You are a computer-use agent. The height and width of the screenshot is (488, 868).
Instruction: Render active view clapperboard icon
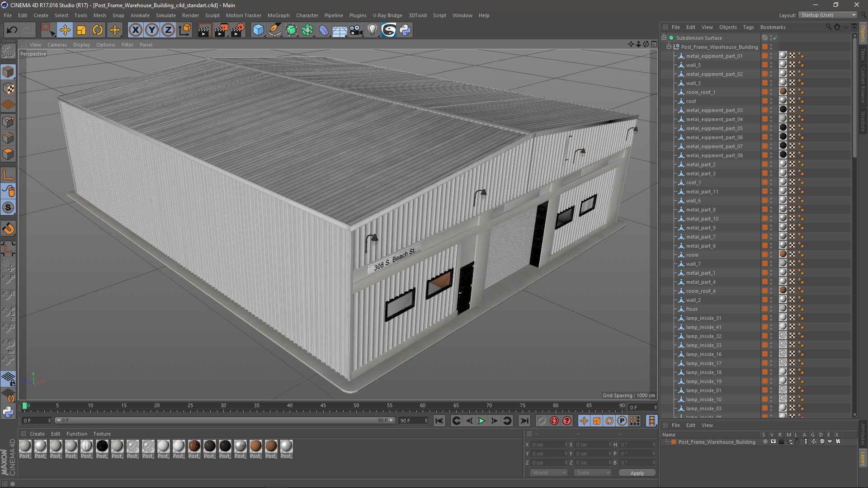204,30
